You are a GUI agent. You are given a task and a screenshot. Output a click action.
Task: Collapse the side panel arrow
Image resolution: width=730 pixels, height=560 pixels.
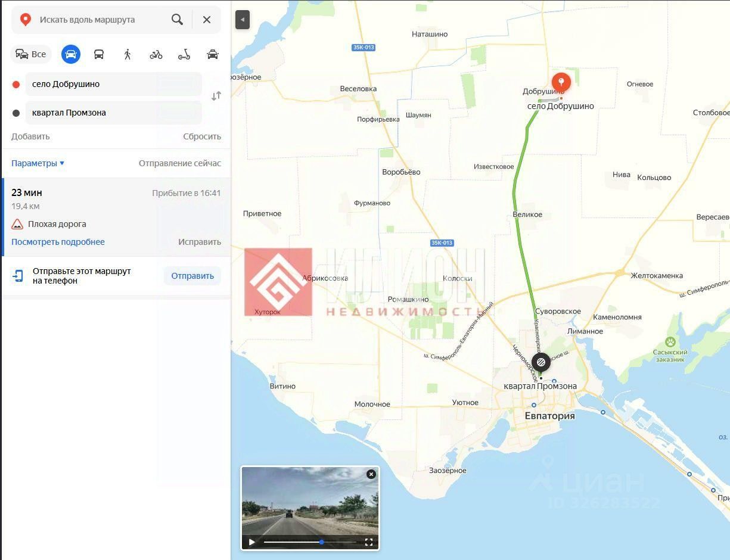pos(242,20)
